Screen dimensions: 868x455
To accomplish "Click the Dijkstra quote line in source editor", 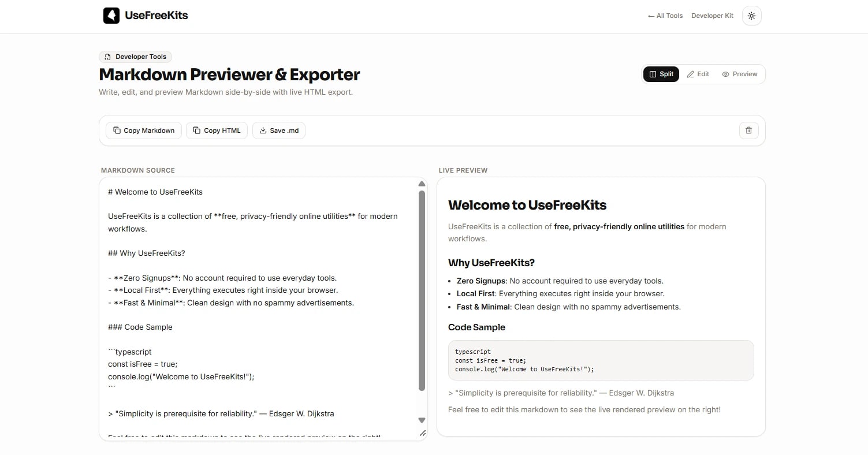I will pos(221,413).
